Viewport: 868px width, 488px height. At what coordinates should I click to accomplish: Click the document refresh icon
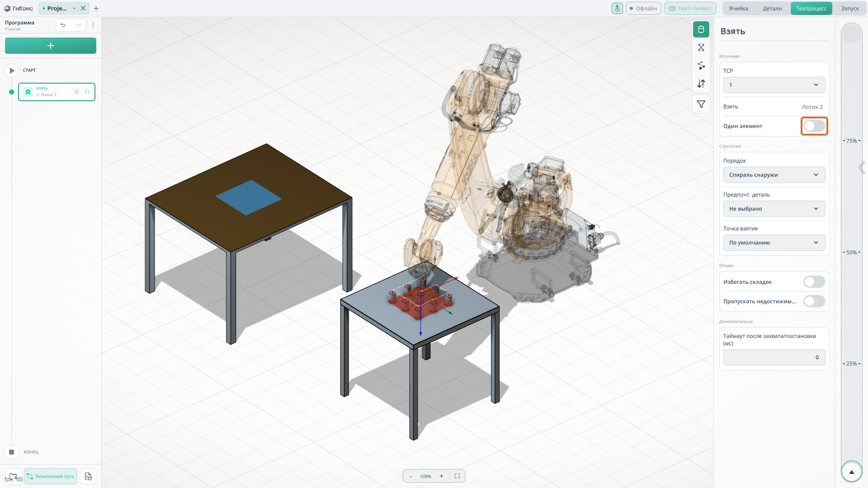pos(88,476)
